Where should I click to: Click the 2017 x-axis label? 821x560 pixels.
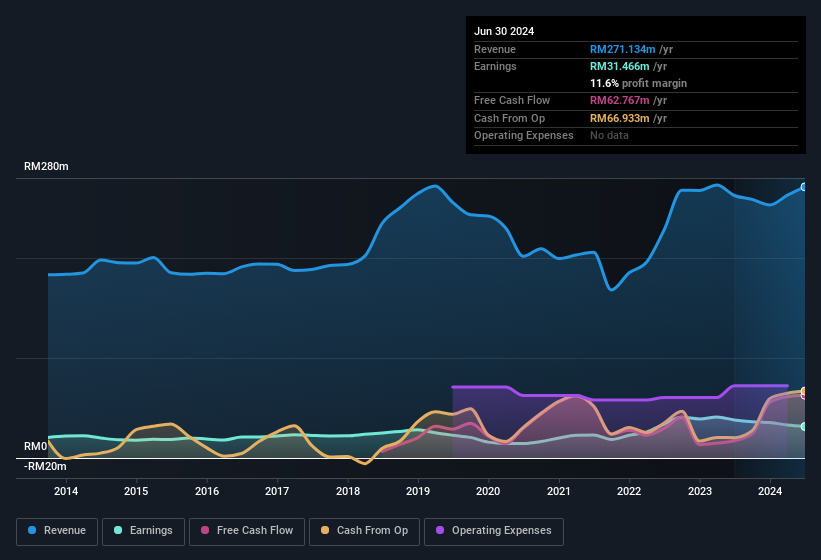pos(277,491)
